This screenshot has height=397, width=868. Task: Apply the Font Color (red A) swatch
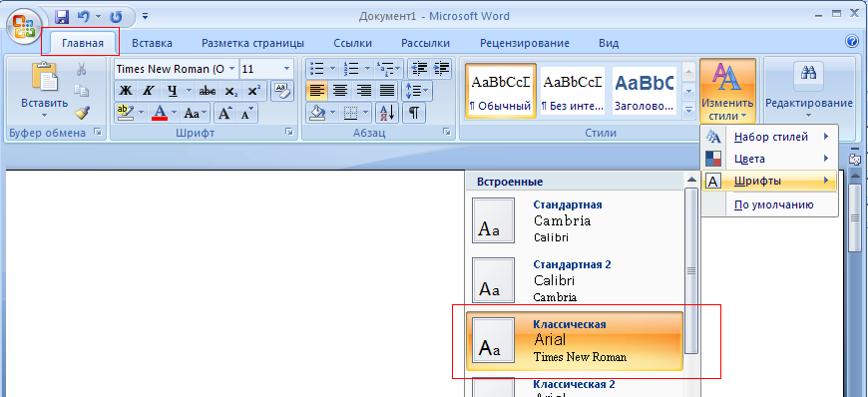(160, 113)
